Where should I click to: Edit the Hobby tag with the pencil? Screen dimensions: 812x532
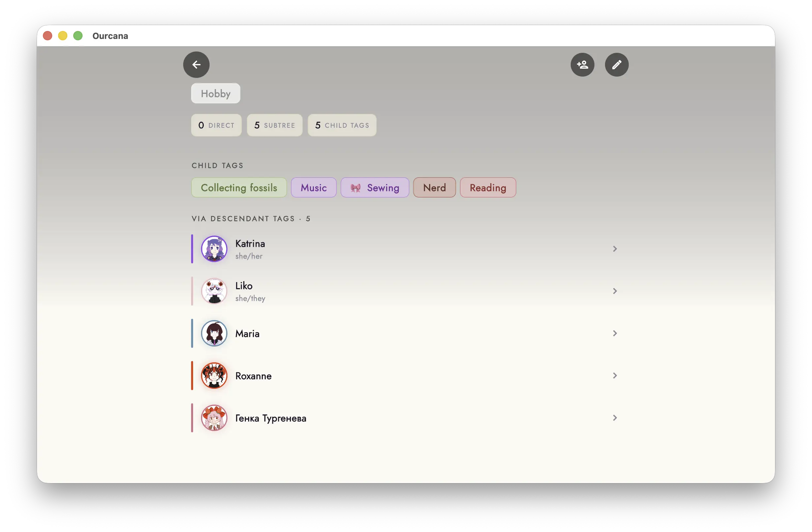coord(617,65)
